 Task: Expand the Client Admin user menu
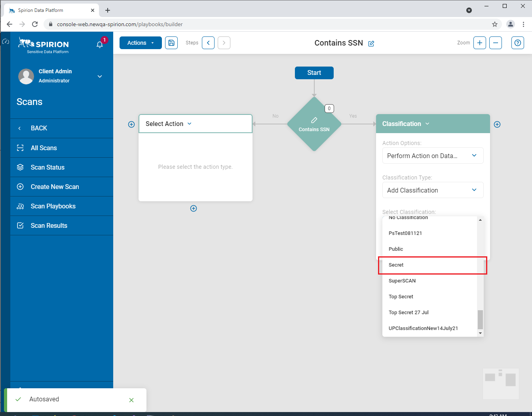coord(100,76)
